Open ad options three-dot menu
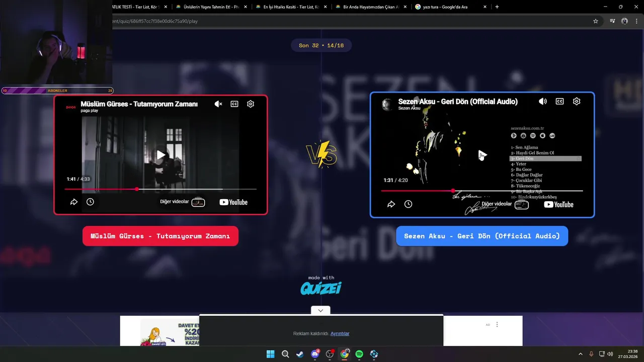The image size is (644, 362). 497,325
